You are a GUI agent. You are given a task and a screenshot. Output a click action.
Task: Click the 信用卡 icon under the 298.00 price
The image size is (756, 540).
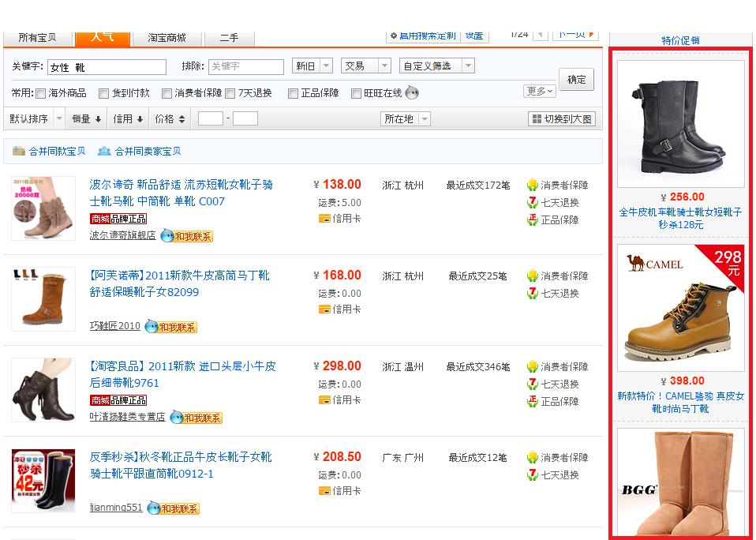324,399
